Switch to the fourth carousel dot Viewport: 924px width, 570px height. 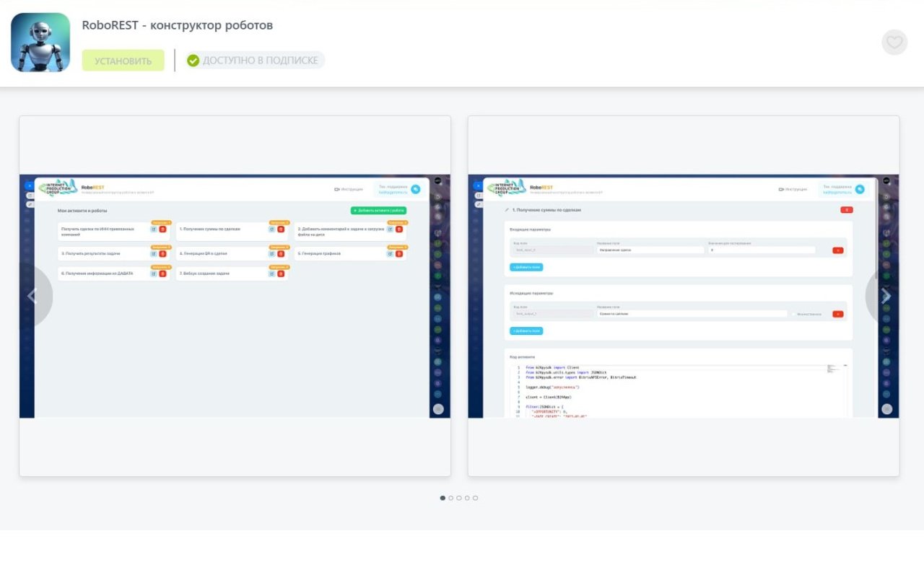click(x=467, y=498)
